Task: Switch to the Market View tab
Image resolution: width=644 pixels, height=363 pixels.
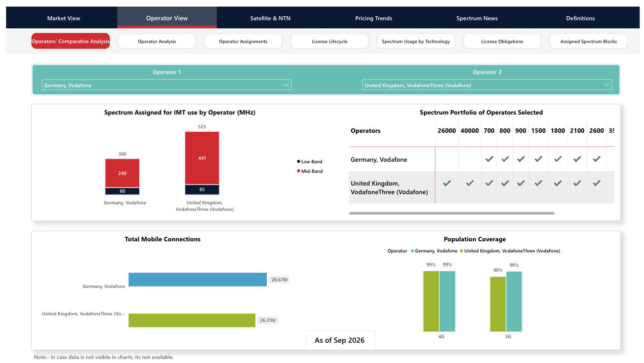Action: pos(64,18)
